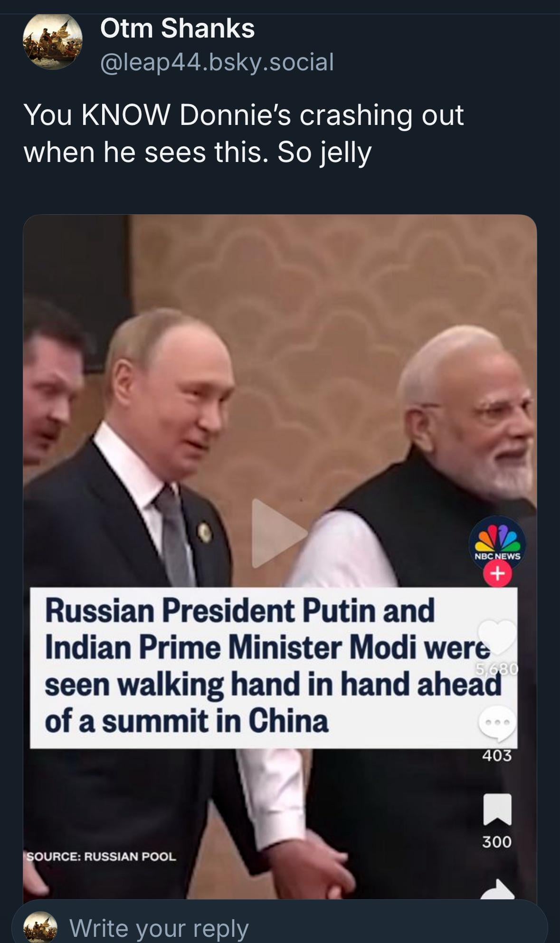560x943 pixels.
Task: Open Otm Shanks profile avatar
Action: [53, 41]
